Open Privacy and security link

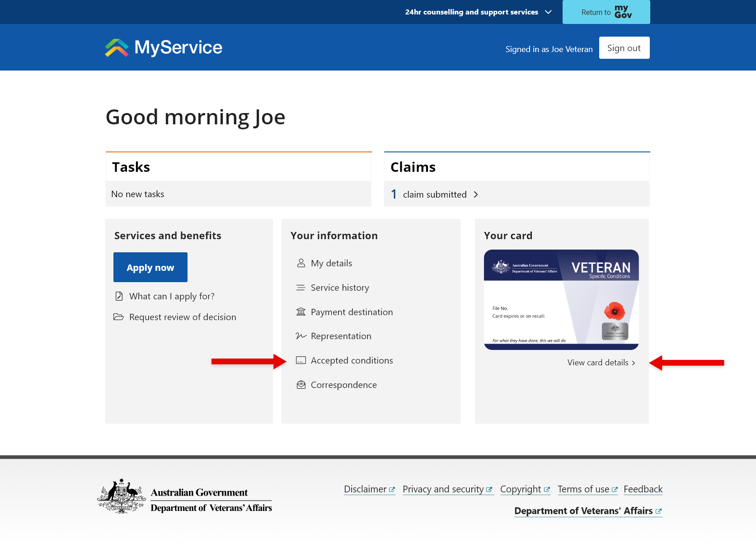coord(448,489)
